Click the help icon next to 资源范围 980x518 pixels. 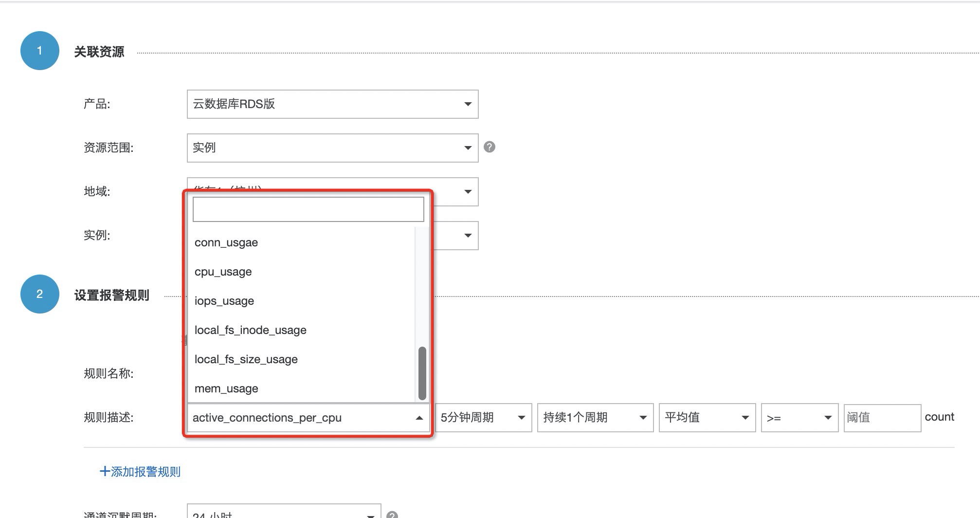coord(490,147)
